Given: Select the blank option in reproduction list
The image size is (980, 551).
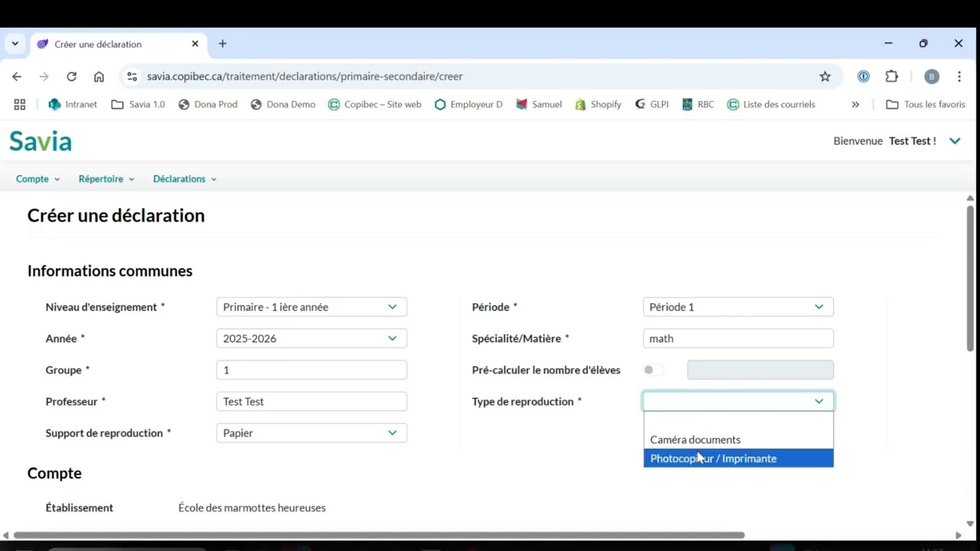Looking at the screenshot, I should point(738,422).
